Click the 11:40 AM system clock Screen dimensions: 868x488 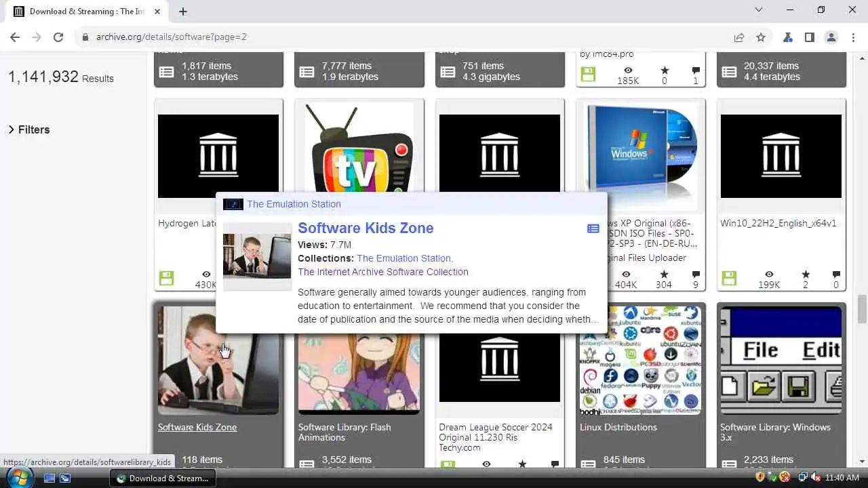click(842, 478)
